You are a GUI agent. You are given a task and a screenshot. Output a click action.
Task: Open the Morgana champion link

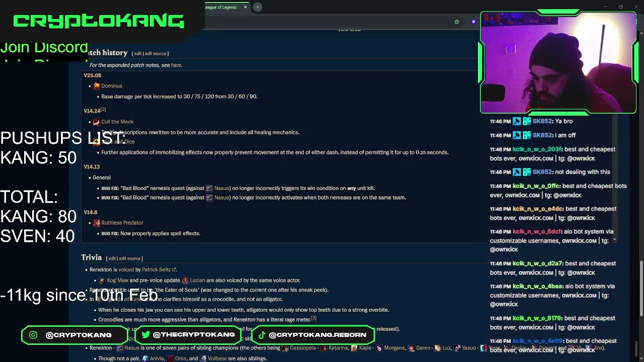(395, 348)
